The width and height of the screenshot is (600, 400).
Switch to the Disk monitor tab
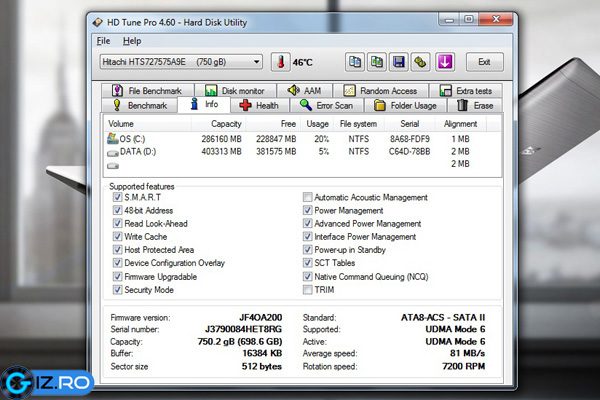click(x=235, y=91)
